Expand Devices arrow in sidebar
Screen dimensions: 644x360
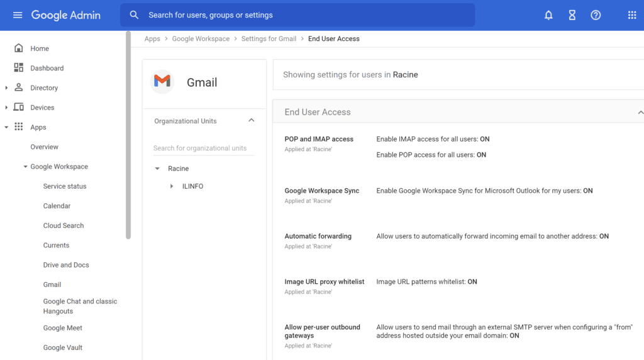tap(6, 107)
